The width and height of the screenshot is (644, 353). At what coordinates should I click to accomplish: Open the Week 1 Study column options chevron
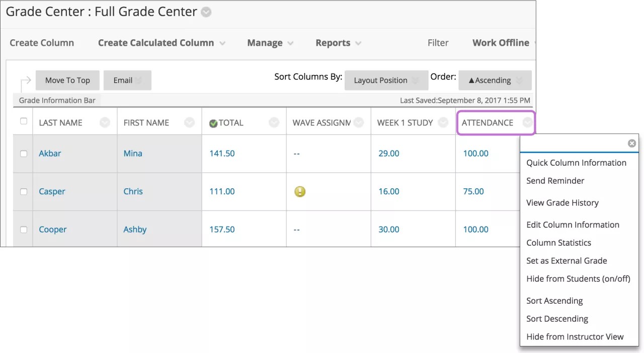(442, 122)
